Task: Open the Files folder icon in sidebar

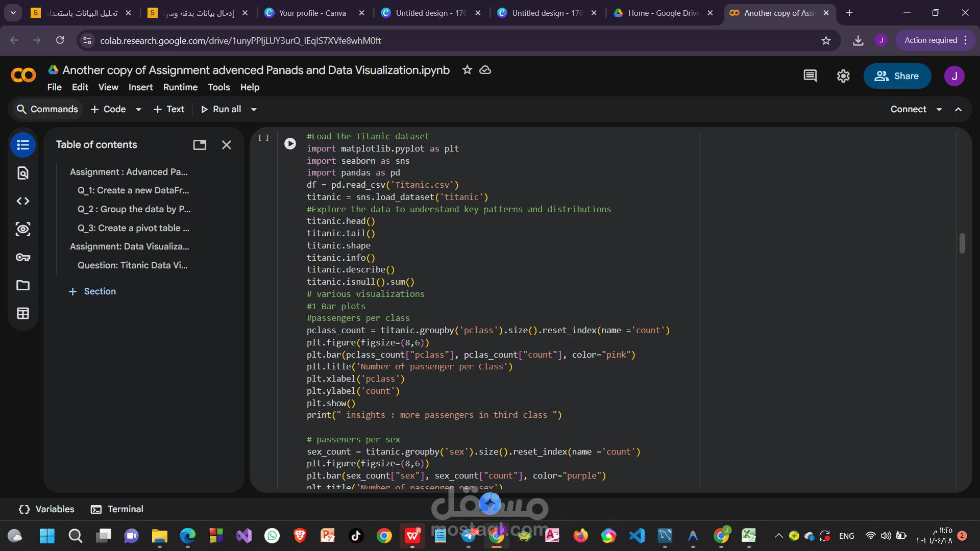Action: tap(23, 285)
